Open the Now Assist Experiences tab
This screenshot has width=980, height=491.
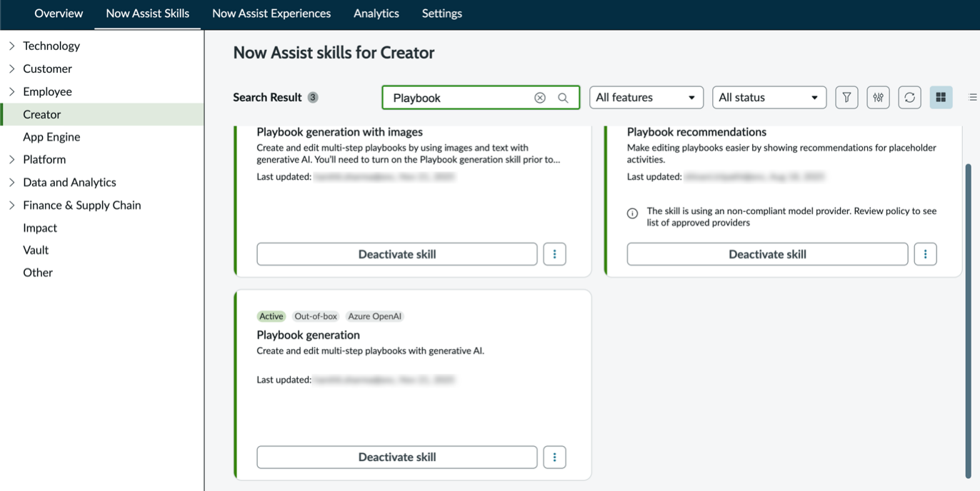point(271,14)
